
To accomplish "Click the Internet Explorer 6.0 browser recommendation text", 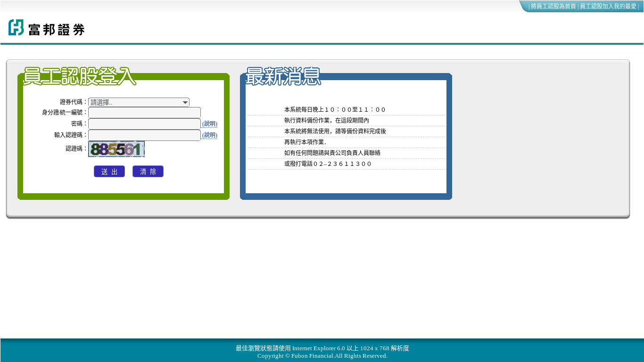I will coord(322,348).
